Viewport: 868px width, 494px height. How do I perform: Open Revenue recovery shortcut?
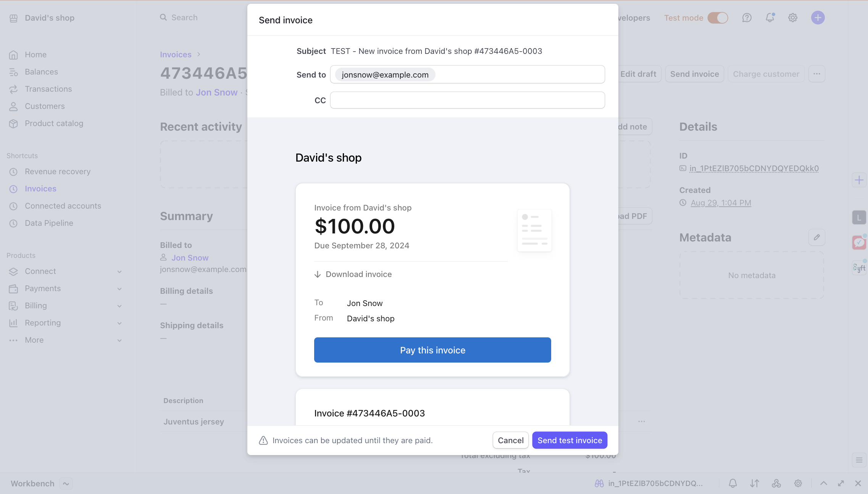pyautogui.click(x=58, y=172)
